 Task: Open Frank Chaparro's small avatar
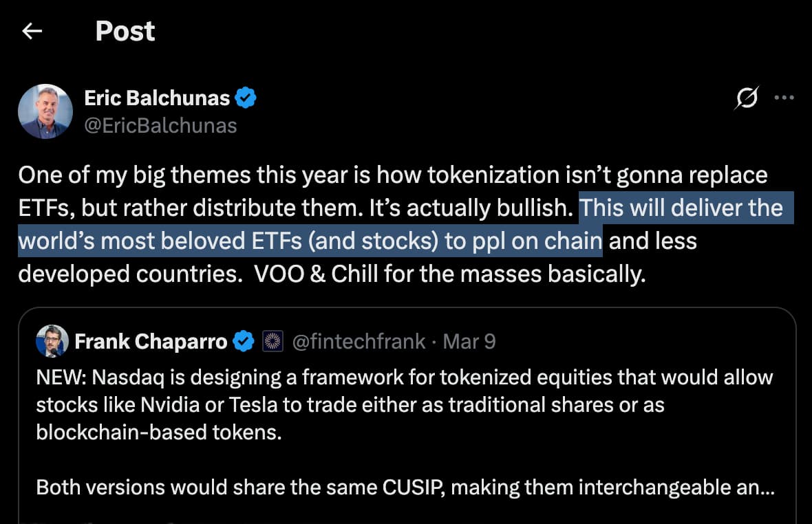[52, 341]
